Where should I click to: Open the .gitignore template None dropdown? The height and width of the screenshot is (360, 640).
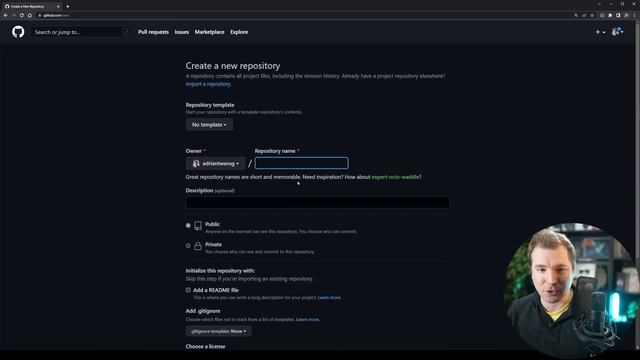(218, 331)
